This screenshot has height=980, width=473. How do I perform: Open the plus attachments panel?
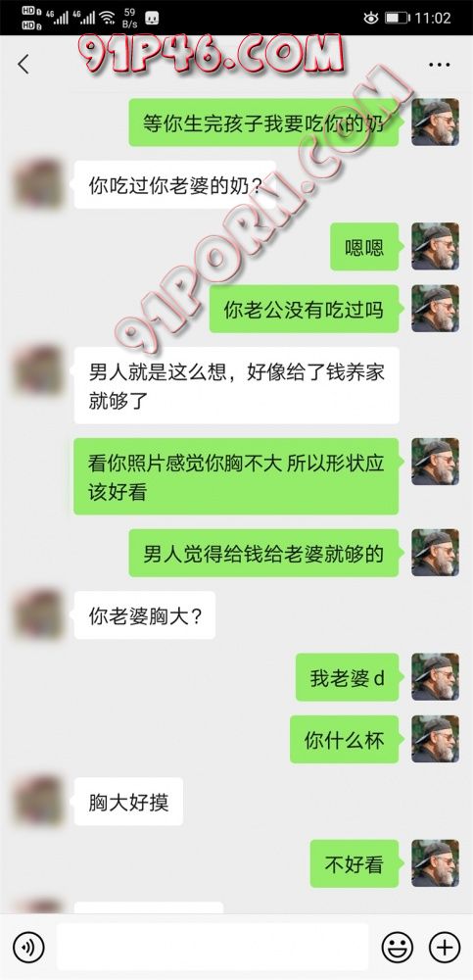445,948
